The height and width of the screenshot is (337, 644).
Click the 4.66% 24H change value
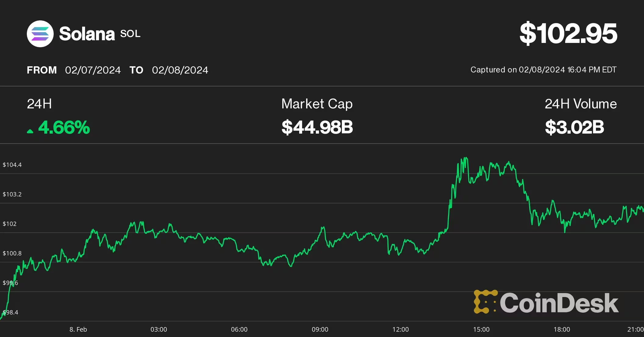(64, 127)
